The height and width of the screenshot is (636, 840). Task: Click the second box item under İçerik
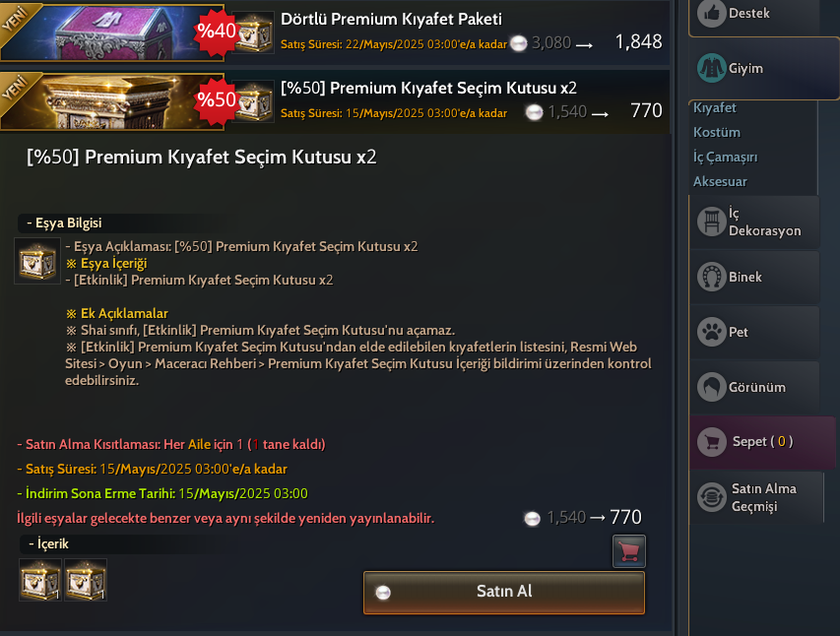(86, 580)
